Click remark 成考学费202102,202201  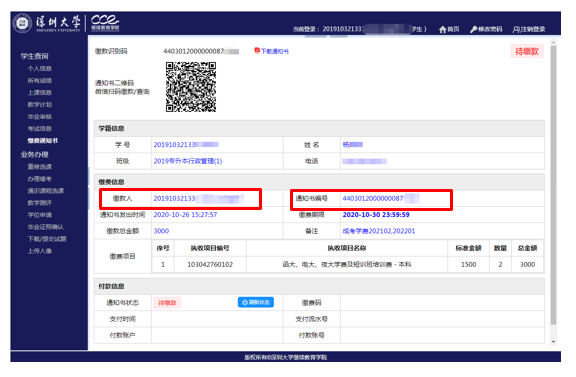[379, 231]
